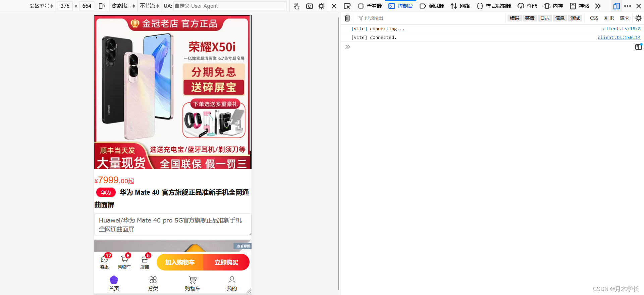
Task: Toggle the XHR filter button
Action: (x=609, y=18)
